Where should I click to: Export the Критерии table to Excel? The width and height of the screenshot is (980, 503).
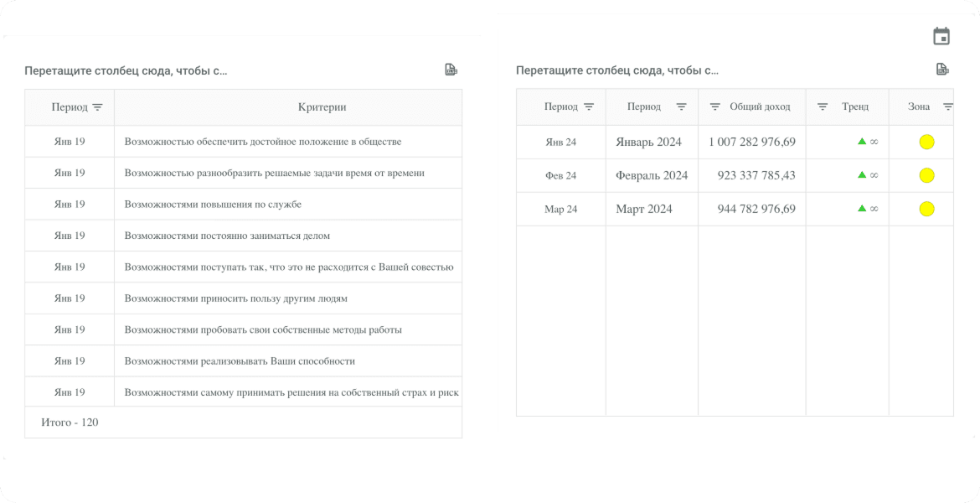pos(451,70)
